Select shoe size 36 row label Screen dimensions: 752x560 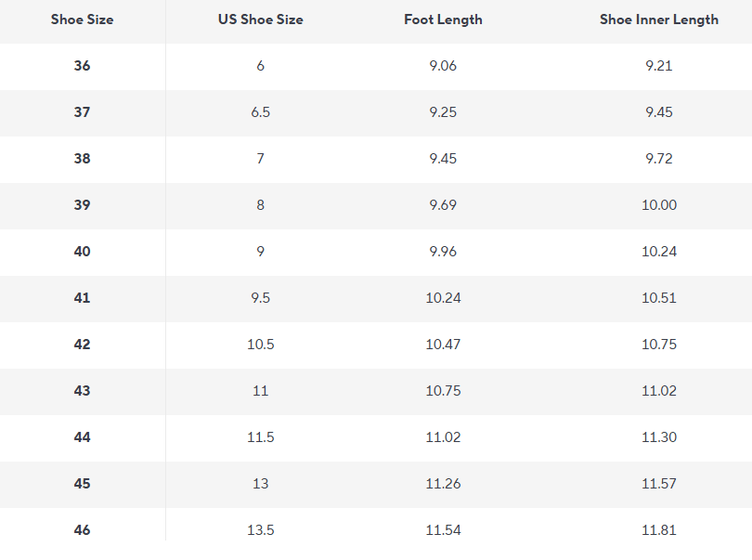pos(82,66)
